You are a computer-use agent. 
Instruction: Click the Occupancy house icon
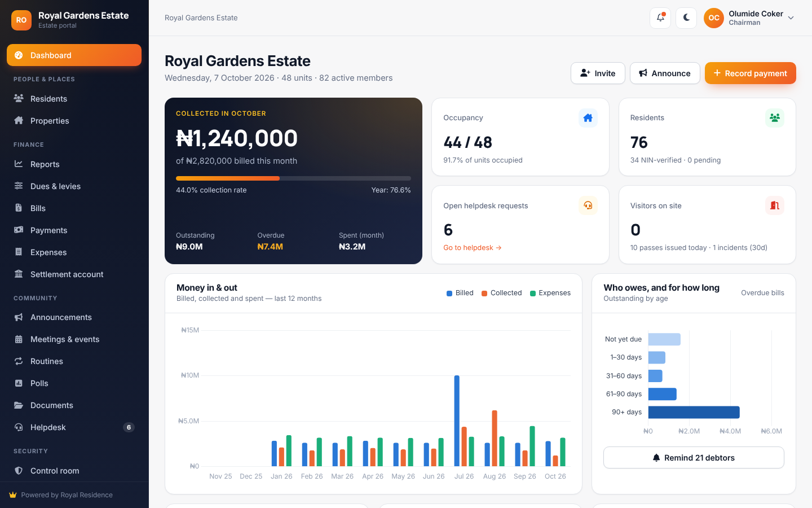pos(588,118)
